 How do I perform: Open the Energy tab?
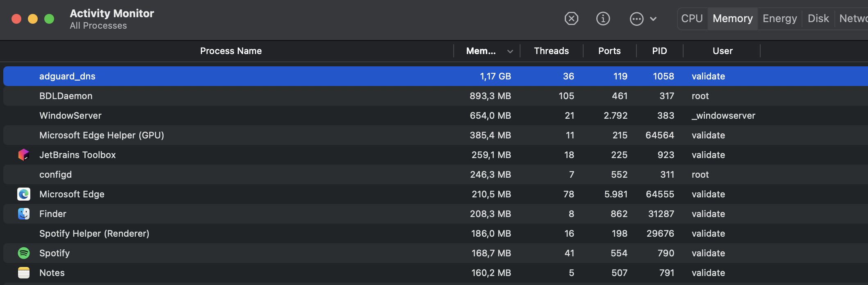(x=780, y=18)
